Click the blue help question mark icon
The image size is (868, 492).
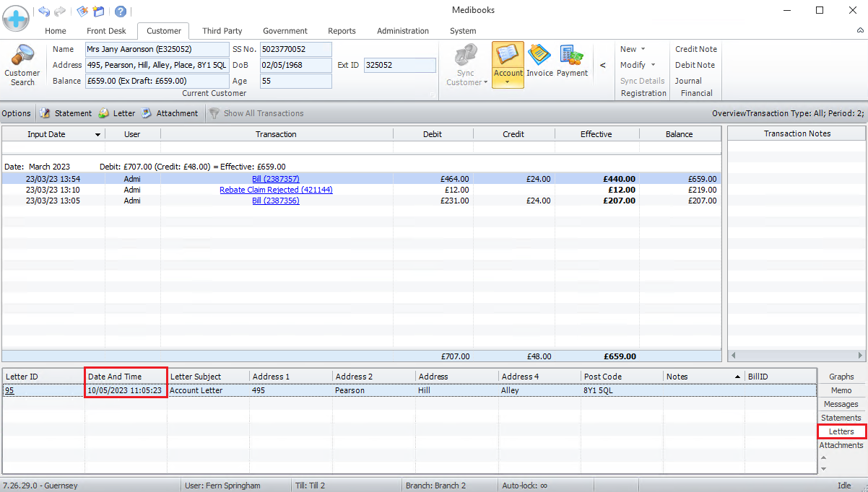click(121, 11)
